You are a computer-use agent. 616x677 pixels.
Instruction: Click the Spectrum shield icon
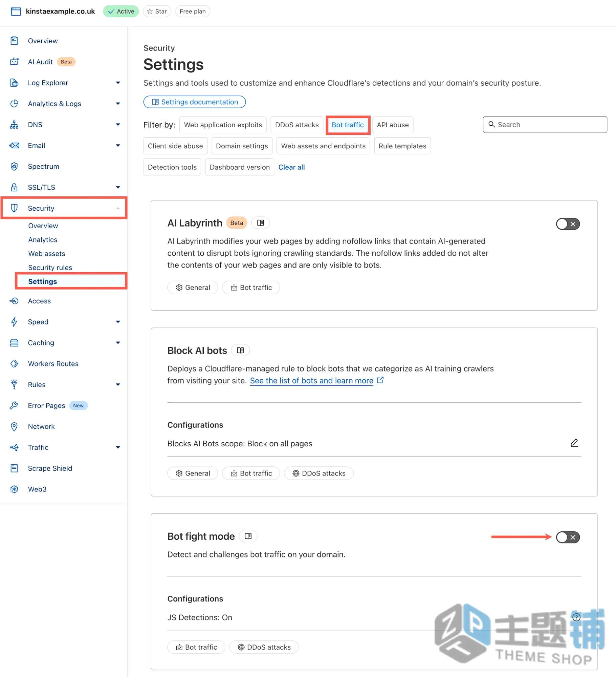pos(14,167)
